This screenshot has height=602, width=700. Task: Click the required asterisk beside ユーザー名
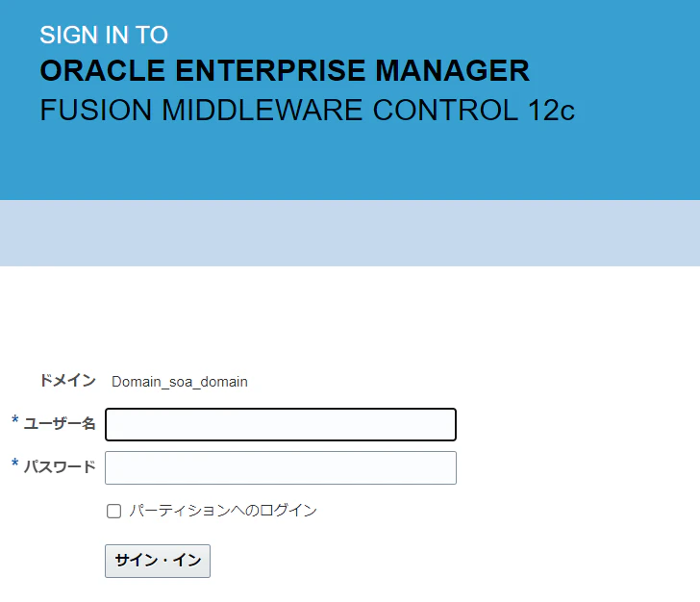point(15,420)
